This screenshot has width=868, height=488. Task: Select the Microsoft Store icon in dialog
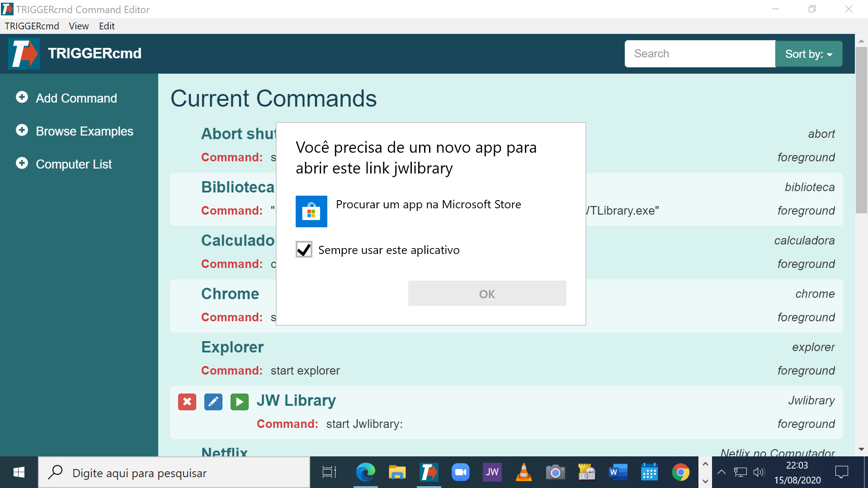(311, 211)
